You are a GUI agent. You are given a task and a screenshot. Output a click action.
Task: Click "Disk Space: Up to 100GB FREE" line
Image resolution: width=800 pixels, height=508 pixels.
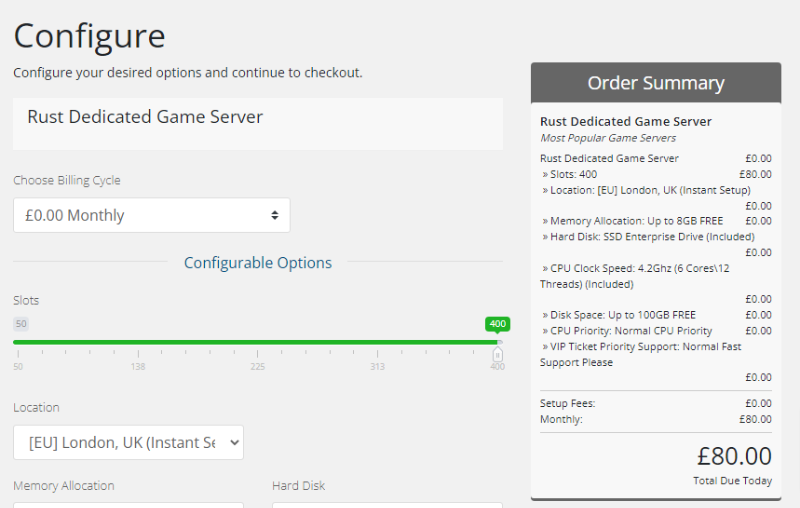pos(619,315)
